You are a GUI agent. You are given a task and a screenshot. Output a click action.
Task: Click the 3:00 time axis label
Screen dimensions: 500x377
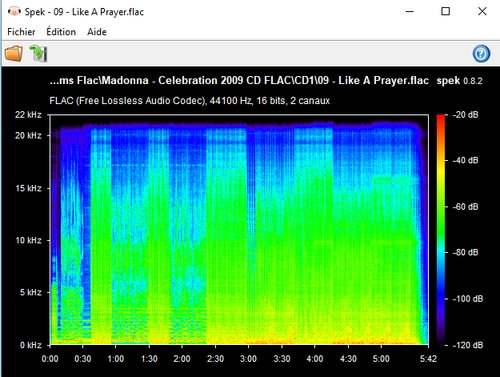248,359
